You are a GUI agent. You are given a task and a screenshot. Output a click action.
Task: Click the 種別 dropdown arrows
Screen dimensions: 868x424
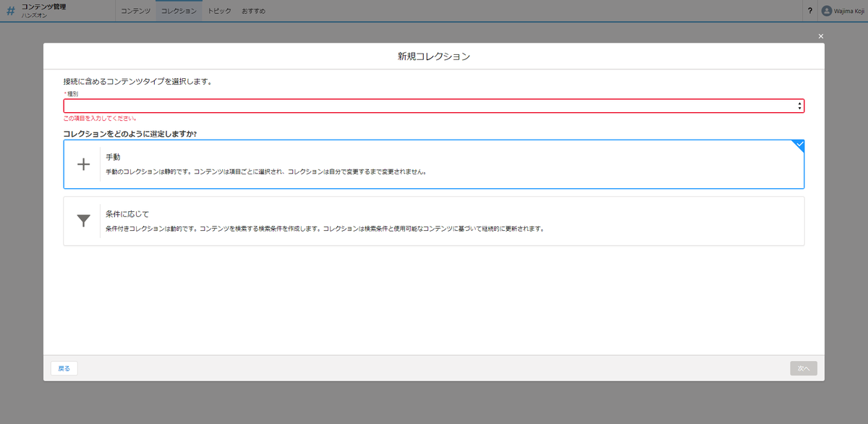click(x=799, y=106)
